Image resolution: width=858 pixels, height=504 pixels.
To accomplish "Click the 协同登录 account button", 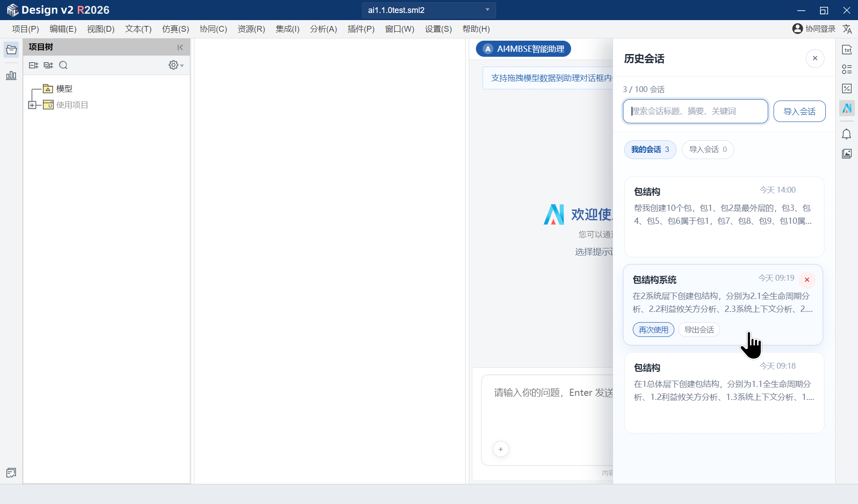I will tap(814, 29).
